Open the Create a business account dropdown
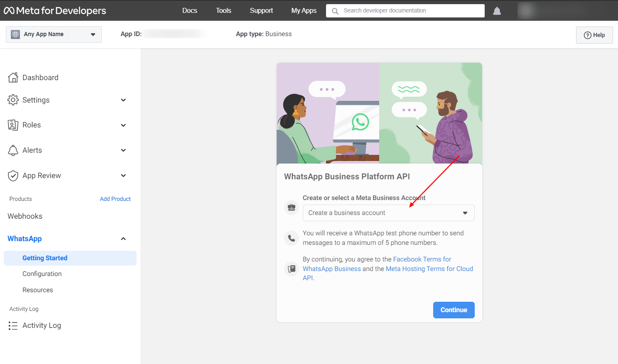618x364 pixels. (x=388, y=213)
